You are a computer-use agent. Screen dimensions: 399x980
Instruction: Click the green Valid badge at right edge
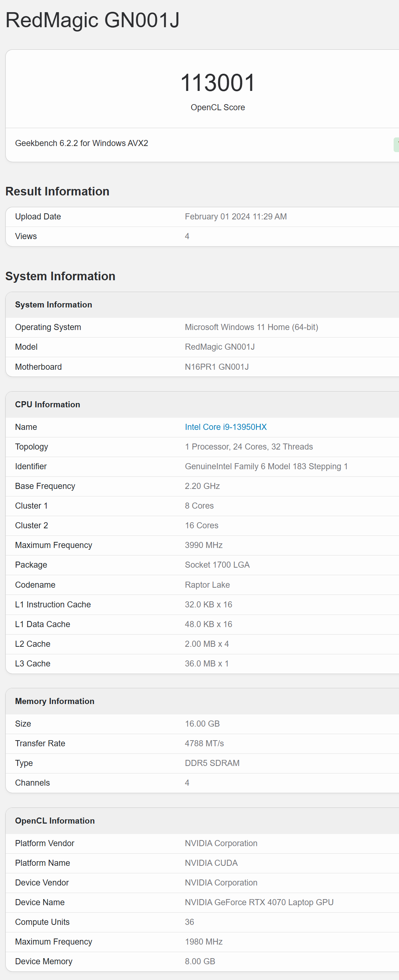point(396,145)
